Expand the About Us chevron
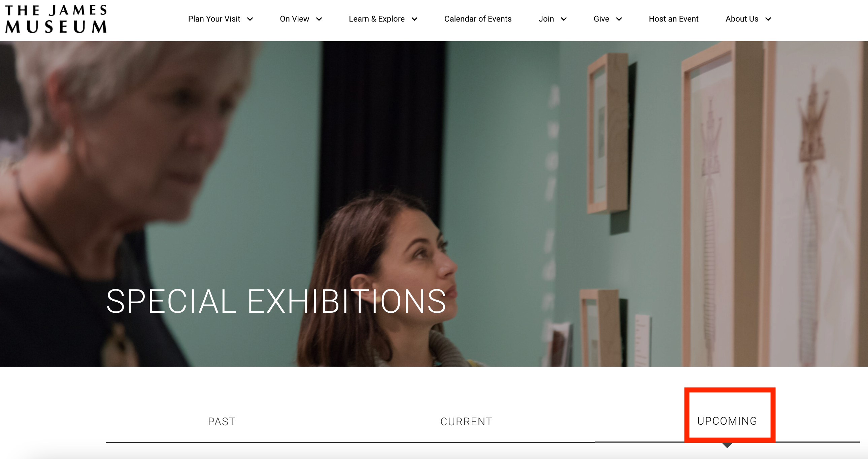 768,19
